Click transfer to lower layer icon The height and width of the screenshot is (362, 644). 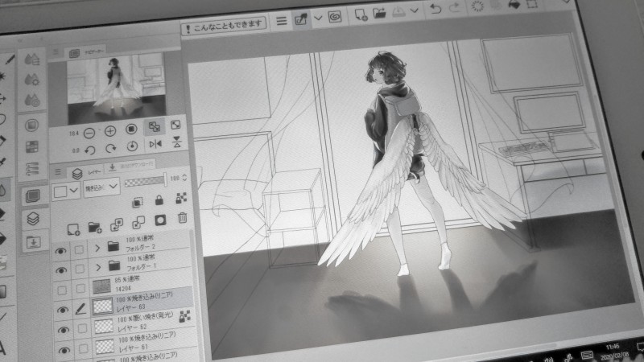coord(117,225)
